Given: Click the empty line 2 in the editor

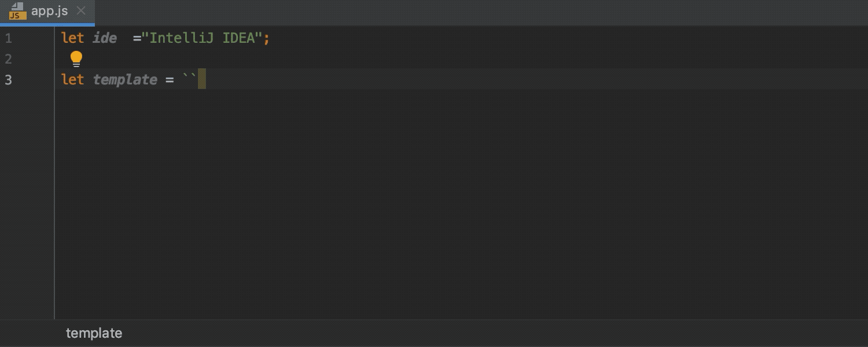Looking at the screenshot, I should pyautogui.click(x=174, y=58).
